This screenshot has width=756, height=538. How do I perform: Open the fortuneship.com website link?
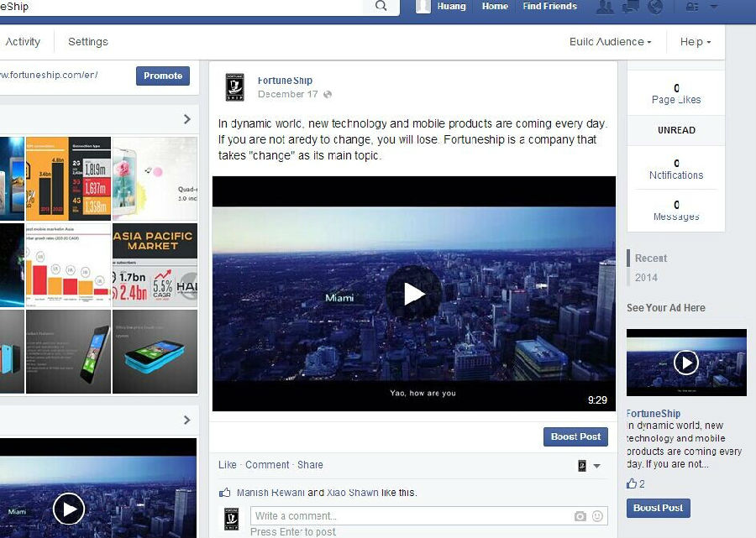tap(49, 76)
